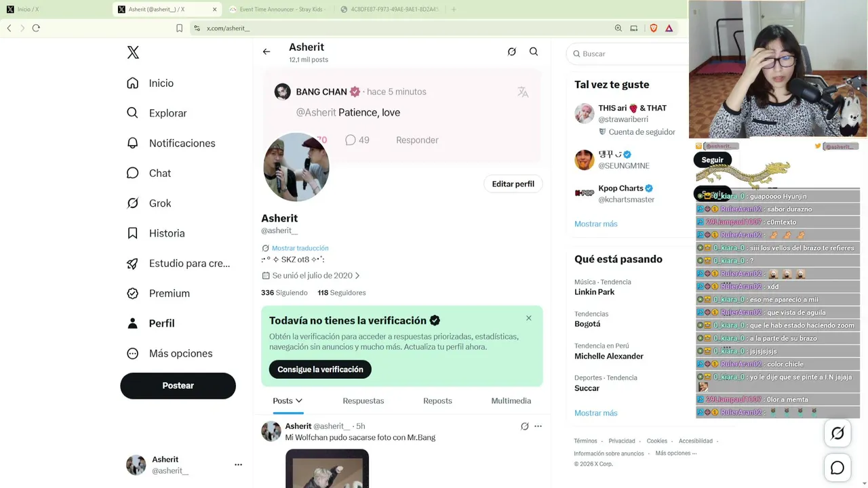
Task: Switch to the 4C8DFE87 browser tab
Action: [x=389, y=9]
